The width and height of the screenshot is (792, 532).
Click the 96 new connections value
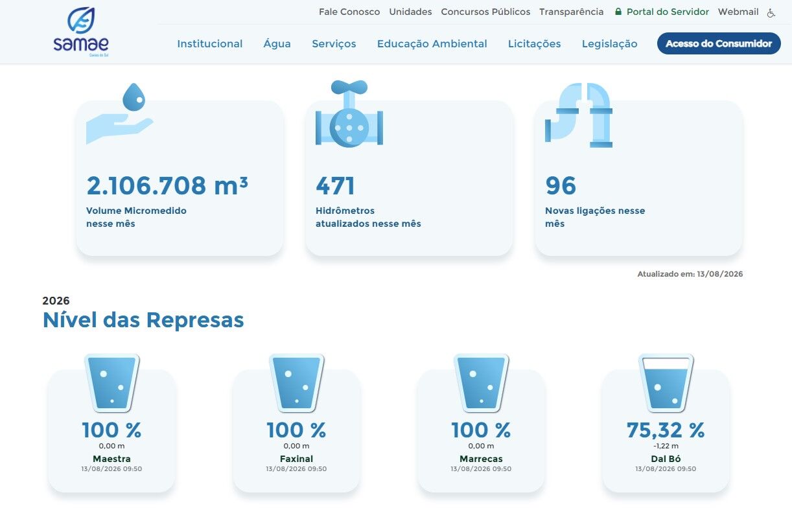[561, 186]
